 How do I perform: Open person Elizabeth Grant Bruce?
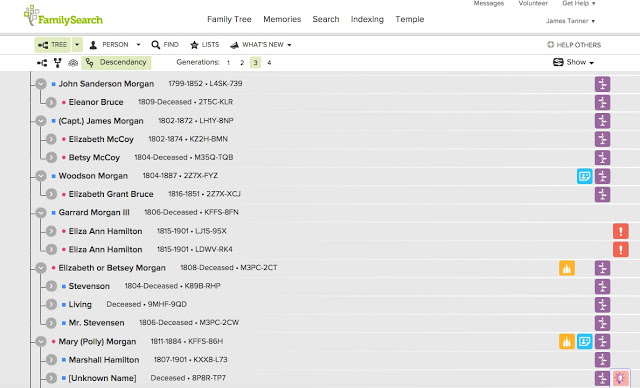[x=111, y=195]
